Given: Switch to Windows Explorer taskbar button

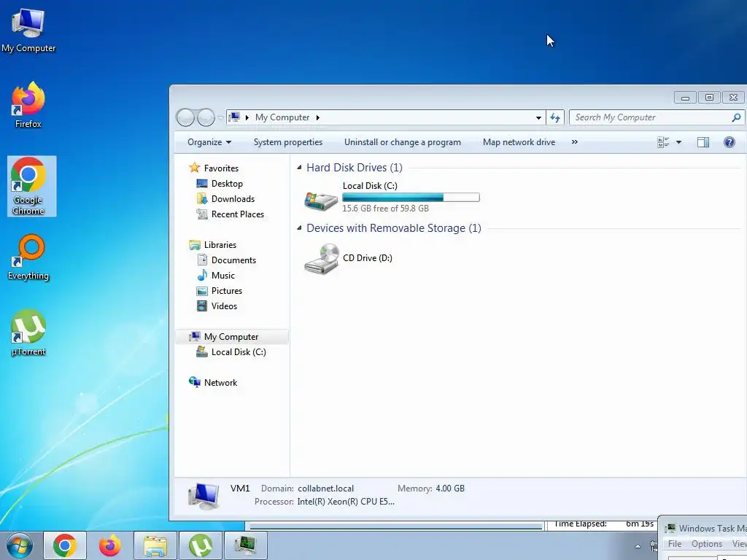Looking at the screenshot, I should (x=155, y=545).
